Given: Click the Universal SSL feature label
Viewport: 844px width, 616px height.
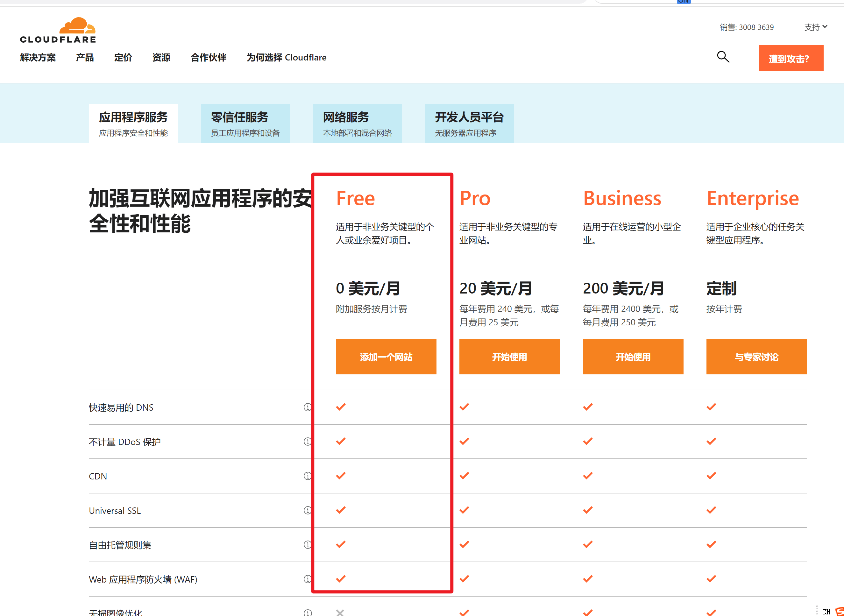Looking at the screenshot, I should pyautogui.click(x=115, y=511).
